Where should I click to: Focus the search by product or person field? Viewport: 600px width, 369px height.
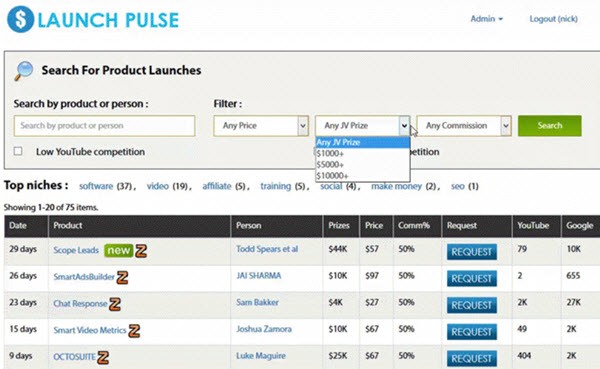104,126
